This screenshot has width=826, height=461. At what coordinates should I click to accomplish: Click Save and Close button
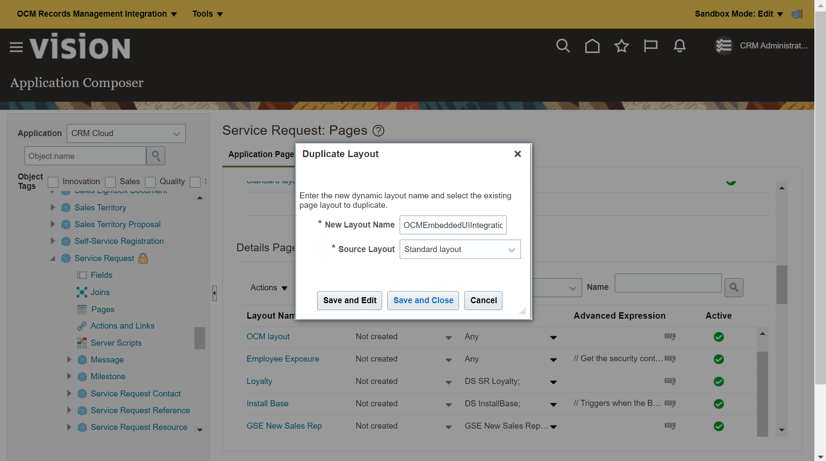point(423,300)
